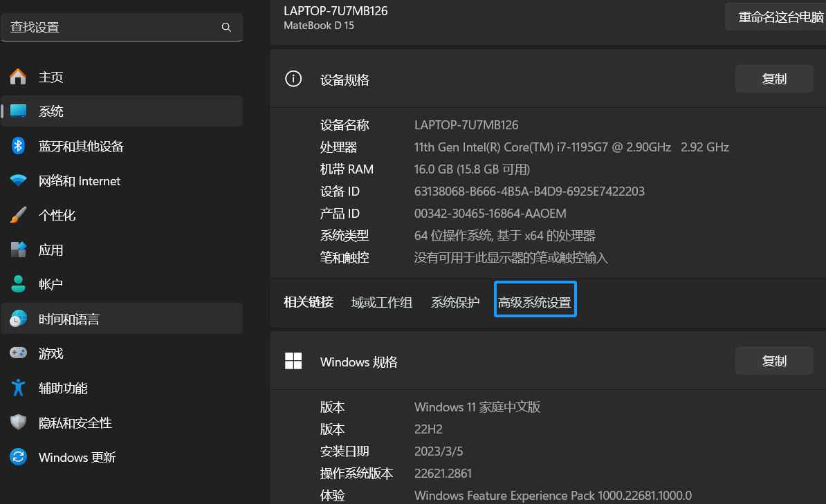The height and width of the screenshot is (504, 826).
Task: Click the search magnifier icon
Action: pos(226,28)
